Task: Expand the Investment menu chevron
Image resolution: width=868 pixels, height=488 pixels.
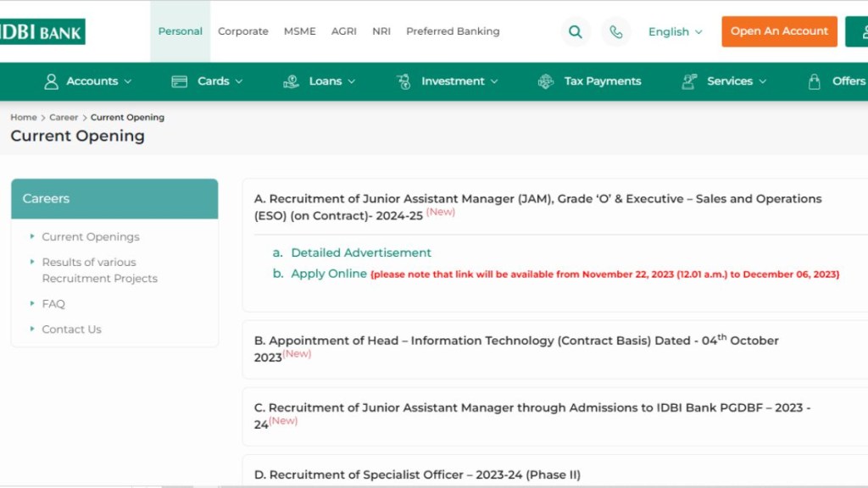Action: point(494,81)
